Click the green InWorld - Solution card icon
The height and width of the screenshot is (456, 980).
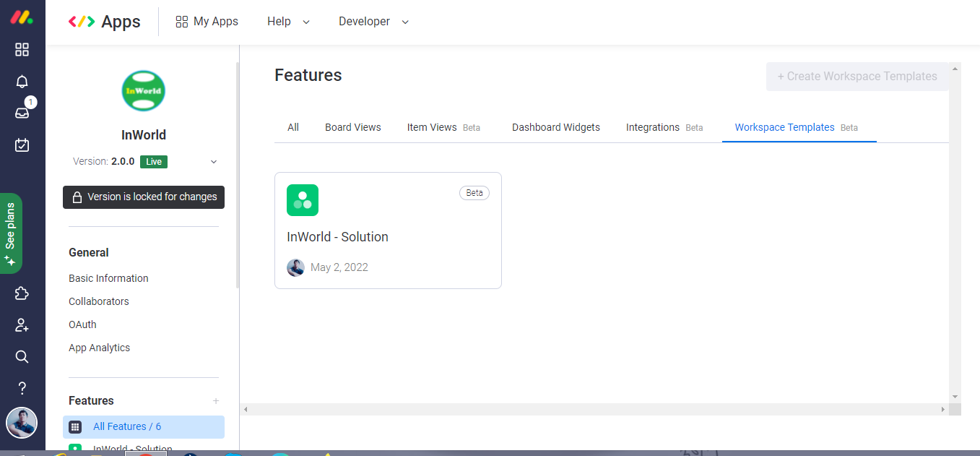click(x=303, y=200)
